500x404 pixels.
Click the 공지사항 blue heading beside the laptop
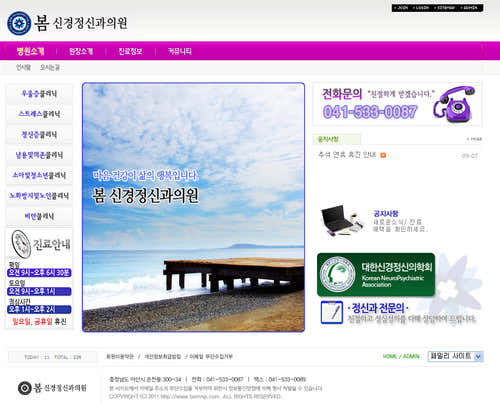pos(386,214)
